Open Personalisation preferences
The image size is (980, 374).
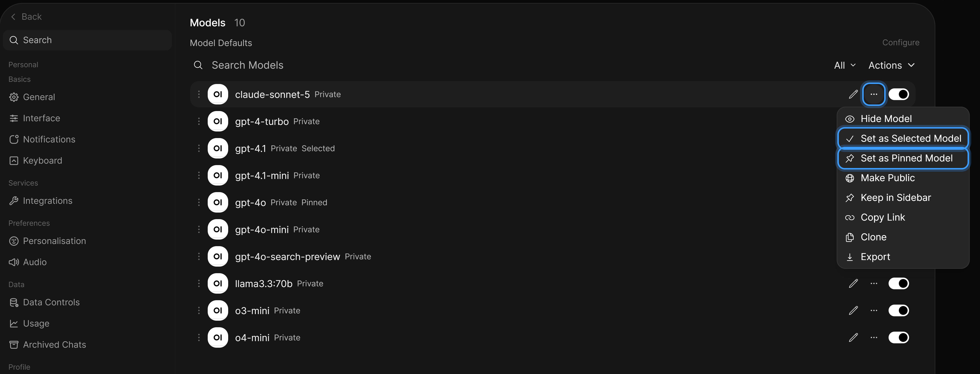tap(48, 241)
